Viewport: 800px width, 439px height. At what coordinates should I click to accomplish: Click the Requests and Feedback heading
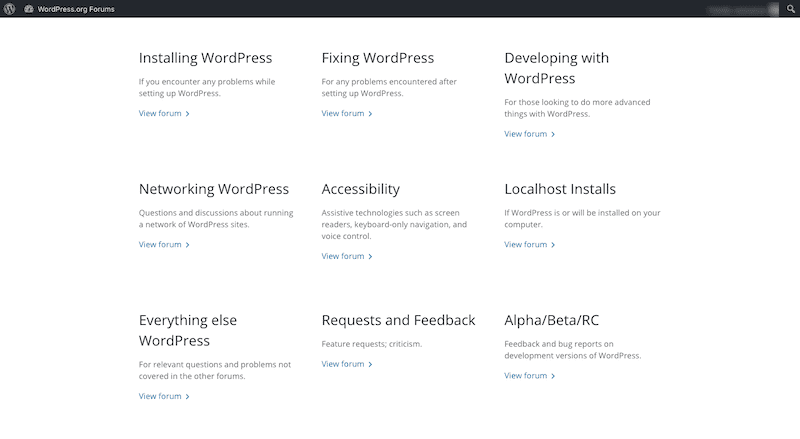[398, 320]
